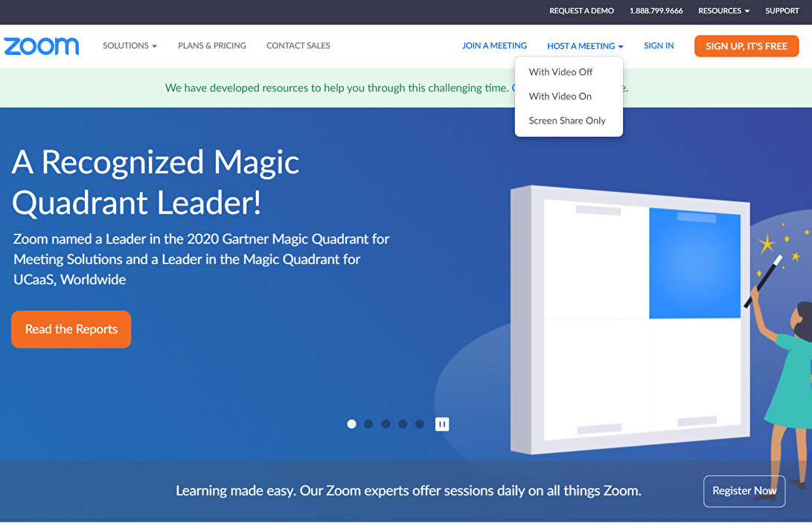The image size is (812, 532).
Task: Open the Resources dropdown menu
Action: 723,11
